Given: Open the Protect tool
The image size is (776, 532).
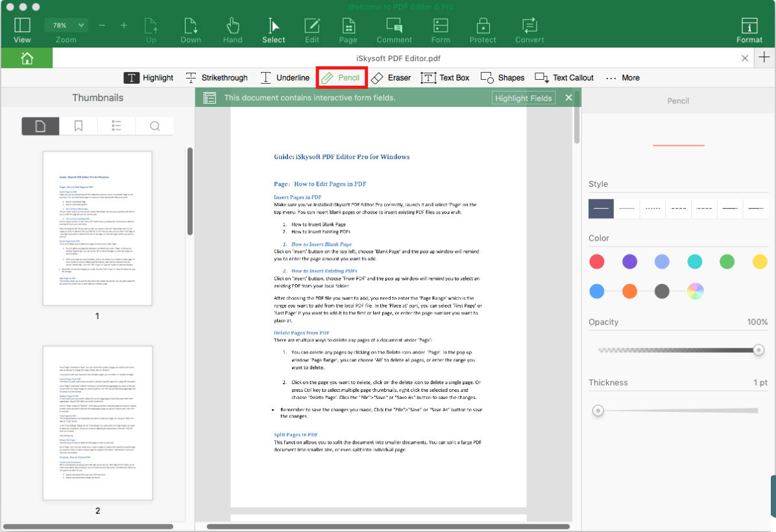Looking at the screenshot, I should coord(483,29).
